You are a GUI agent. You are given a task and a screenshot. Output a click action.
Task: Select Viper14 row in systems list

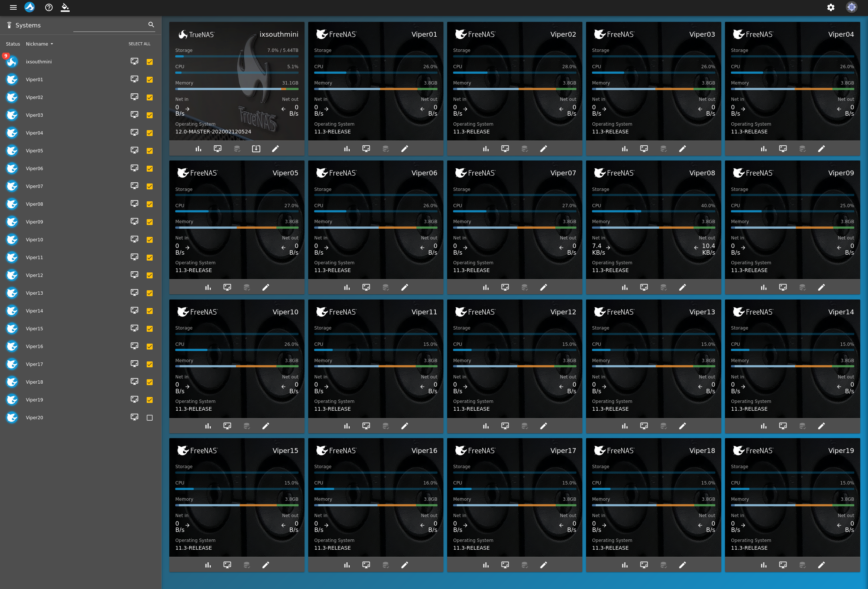coord(80,311)
